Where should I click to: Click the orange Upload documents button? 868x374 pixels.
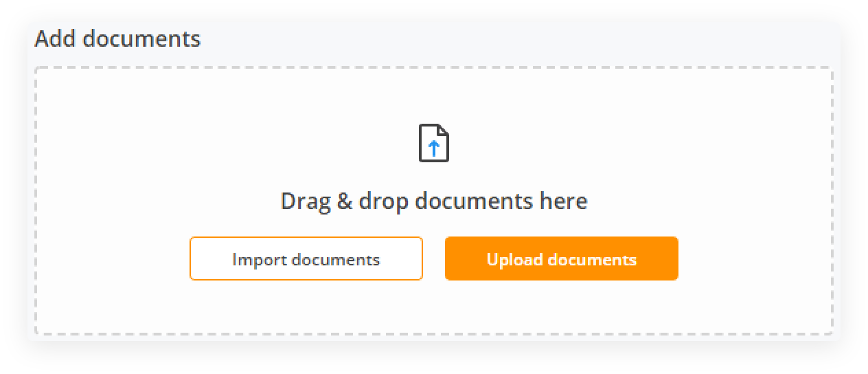click(x=562, y=258)
